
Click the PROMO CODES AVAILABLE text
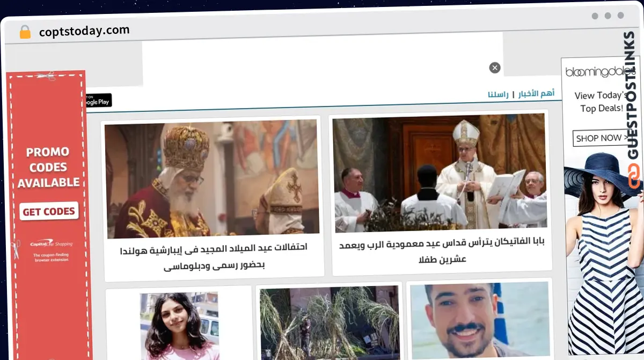tap(48, 167)
